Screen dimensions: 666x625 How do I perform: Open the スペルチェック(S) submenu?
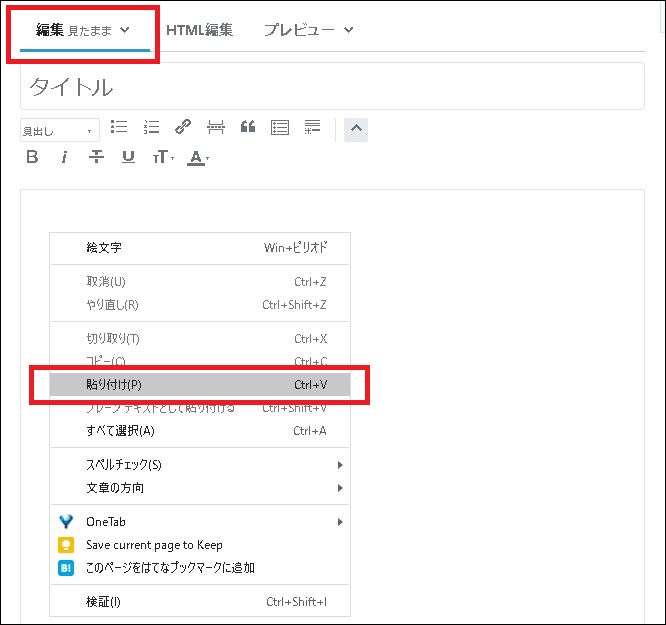pyautogui.click(x=200, y=465)
